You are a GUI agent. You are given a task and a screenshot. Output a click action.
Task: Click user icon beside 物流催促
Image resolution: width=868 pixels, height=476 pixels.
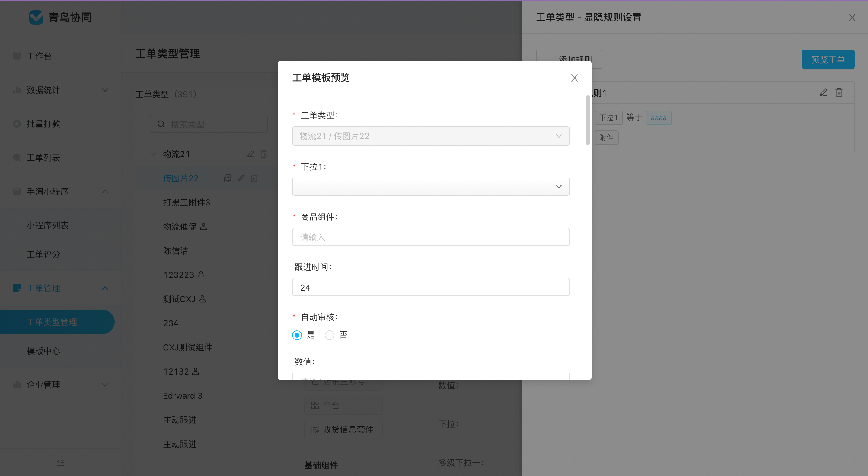click(203, 227)
